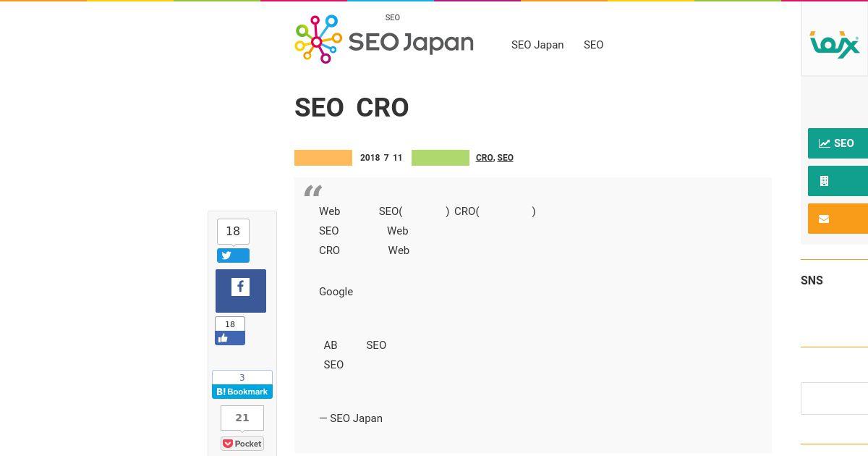This screenshot has width=868, height=456.
Task: Click the green category label block
Action: coord(441,158)
